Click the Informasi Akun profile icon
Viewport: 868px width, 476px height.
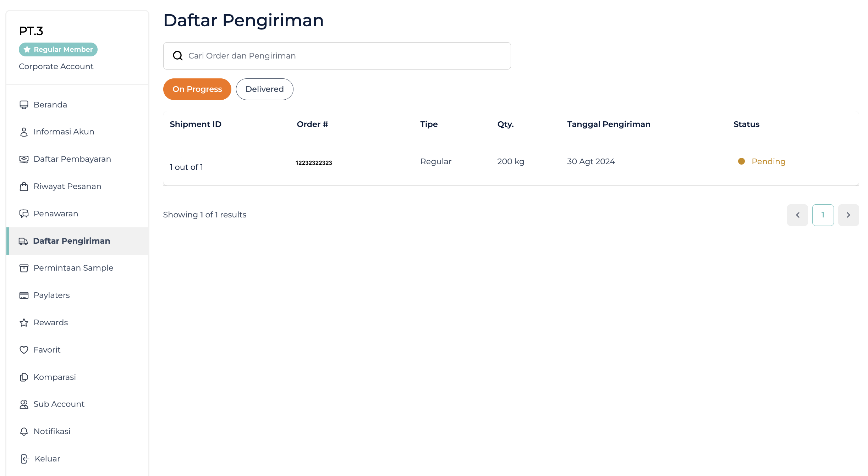pos(23,131)
